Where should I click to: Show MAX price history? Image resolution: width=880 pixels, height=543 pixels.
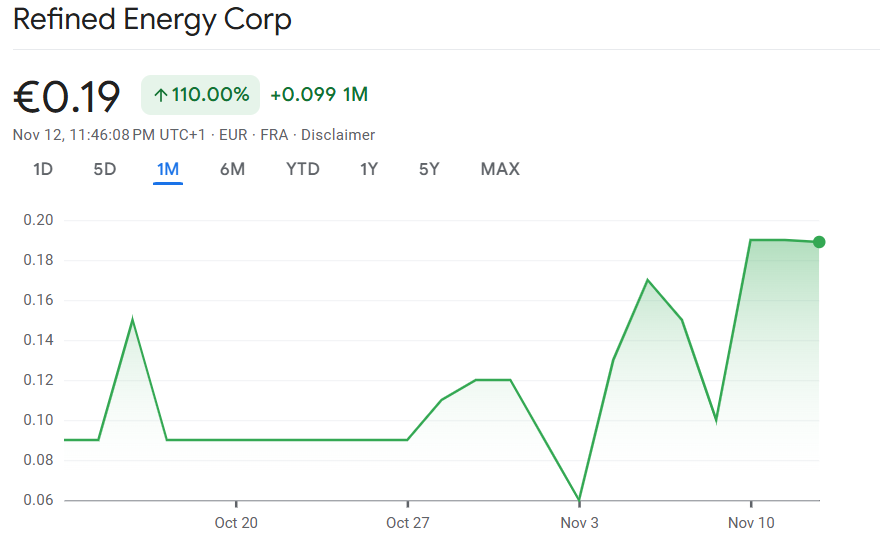click(x=500, y=169)
